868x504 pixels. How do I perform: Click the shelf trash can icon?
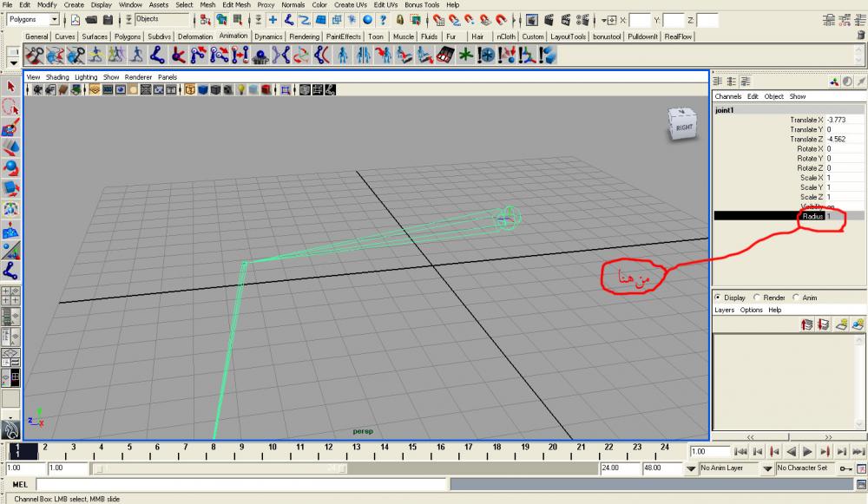point(861,35)
